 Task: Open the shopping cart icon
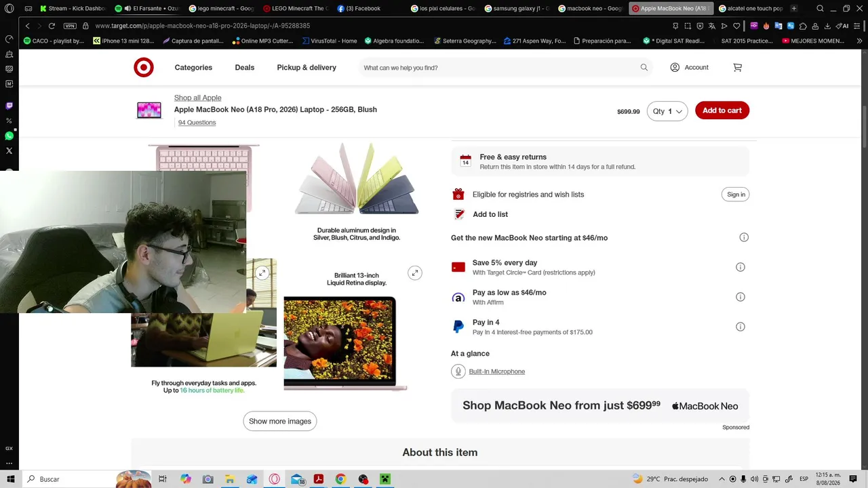[737, 67]
